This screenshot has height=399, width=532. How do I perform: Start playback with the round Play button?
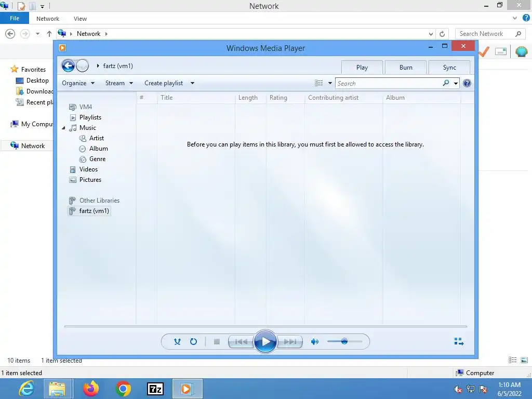pyautogui.click(x=265, y=342)
